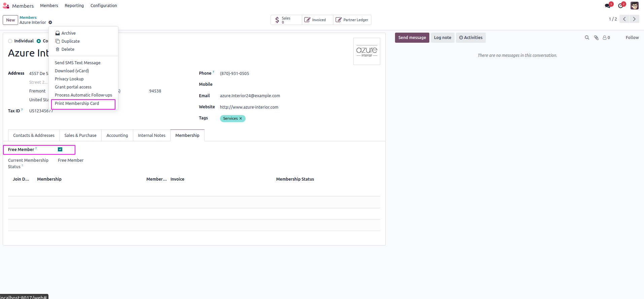
Task: Select the Individual radio option
Action: tap(10, 41)
